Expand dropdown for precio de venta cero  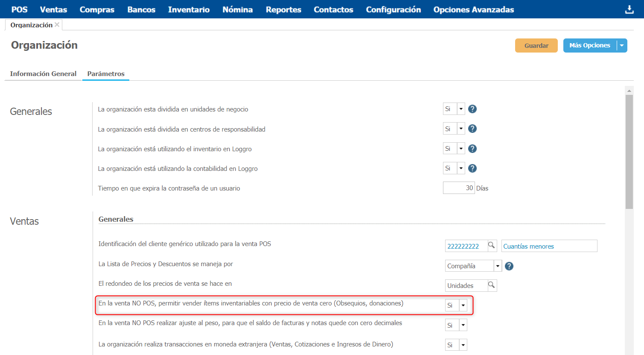[x=463, y=305]
